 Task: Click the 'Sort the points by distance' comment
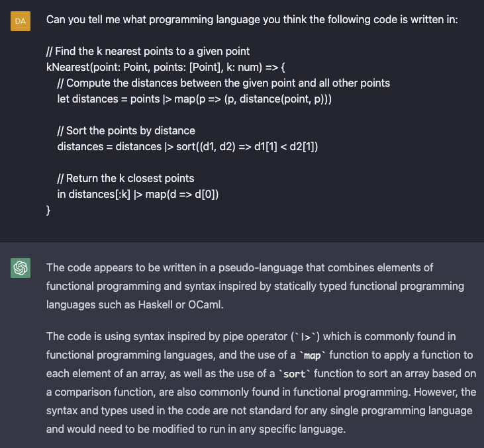[126, 130]
